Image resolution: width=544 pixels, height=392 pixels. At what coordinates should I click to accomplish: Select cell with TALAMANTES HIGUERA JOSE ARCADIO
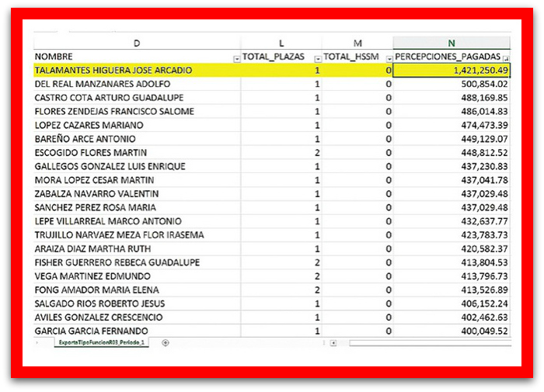(113, 71)
